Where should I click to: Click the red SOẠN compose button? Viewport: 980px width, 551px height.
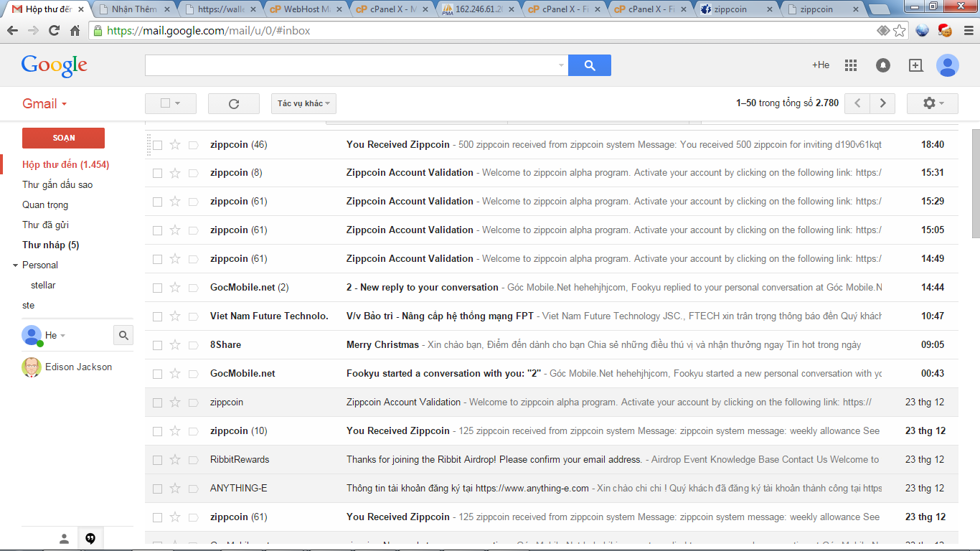point(63,138)
